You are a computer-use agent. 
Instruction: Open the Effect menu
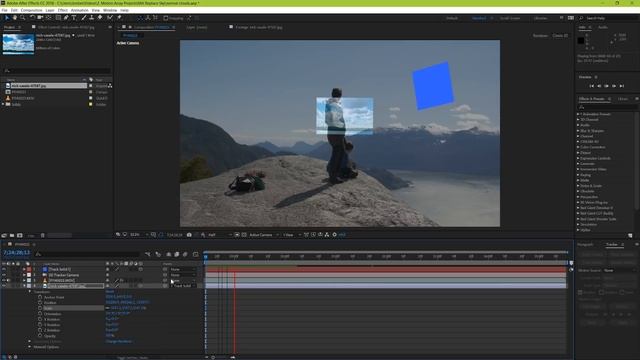click(62, 10)
